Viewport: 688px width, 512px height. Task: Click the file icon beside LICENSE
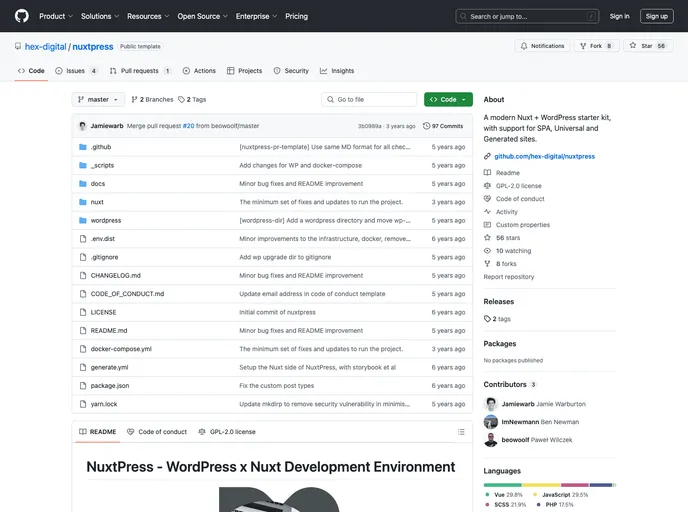(82, 312)
